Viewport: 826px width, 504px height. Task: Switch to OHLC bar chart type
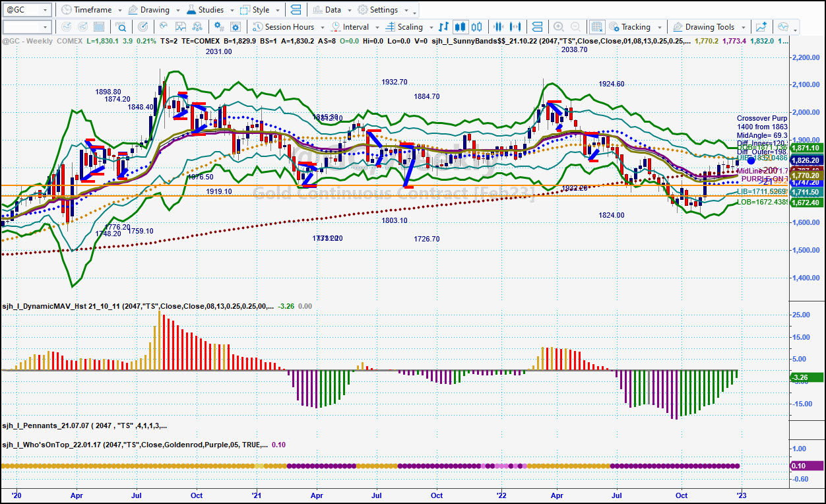443,27
